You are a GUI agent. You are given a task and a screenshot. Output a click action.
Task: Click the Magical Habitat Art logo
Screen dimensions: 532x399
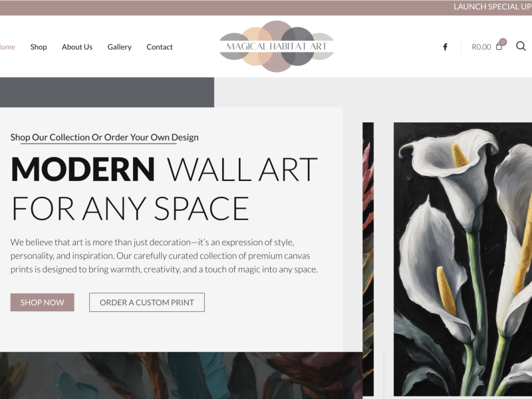click(x=277, y=46)
